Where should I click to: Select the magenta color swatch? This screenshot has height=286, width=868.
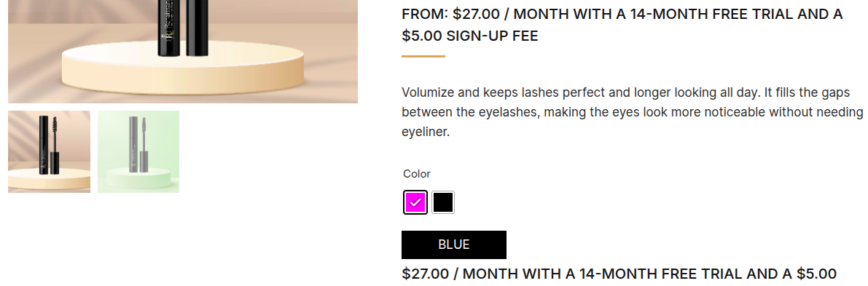[x=415, y=202]
